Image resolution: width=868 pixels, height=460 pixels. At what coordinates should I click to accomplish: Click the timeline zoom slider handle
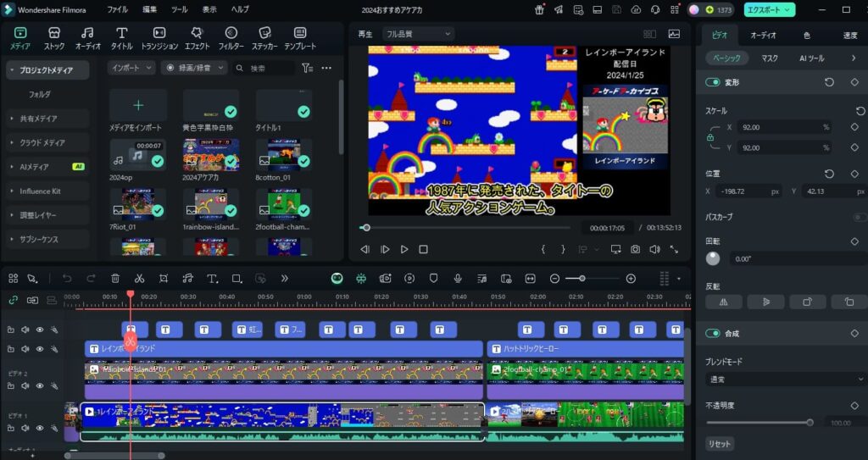click(x=581, y=279)
